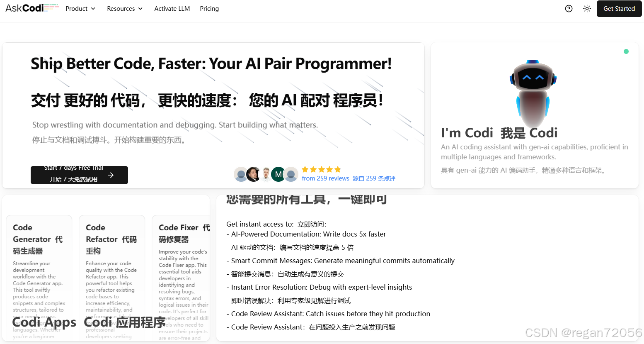Click the dark-haired bearded reviewer avatar
Viewport: 644px width, 344px height.
click(x=253, y=174)
